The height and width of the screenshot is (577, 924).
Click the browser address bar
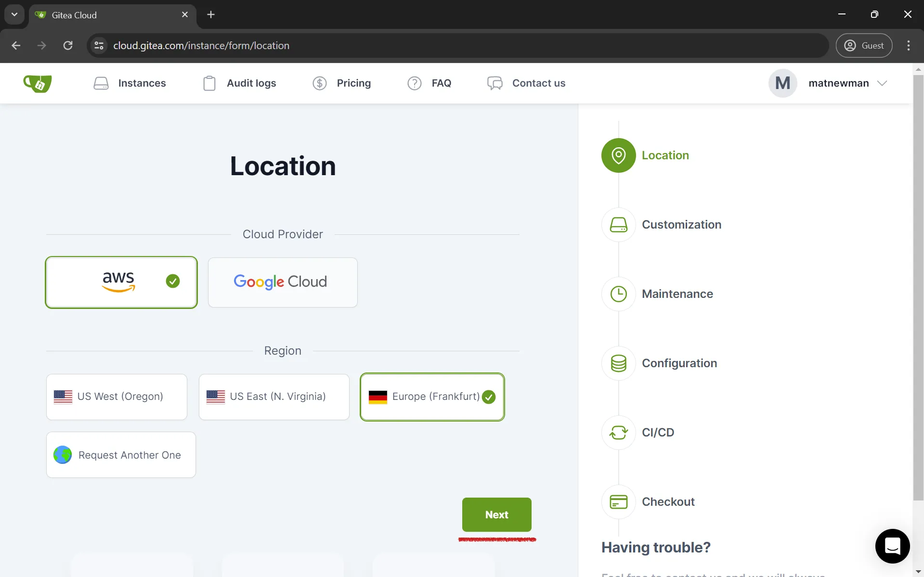pos(337,45)
